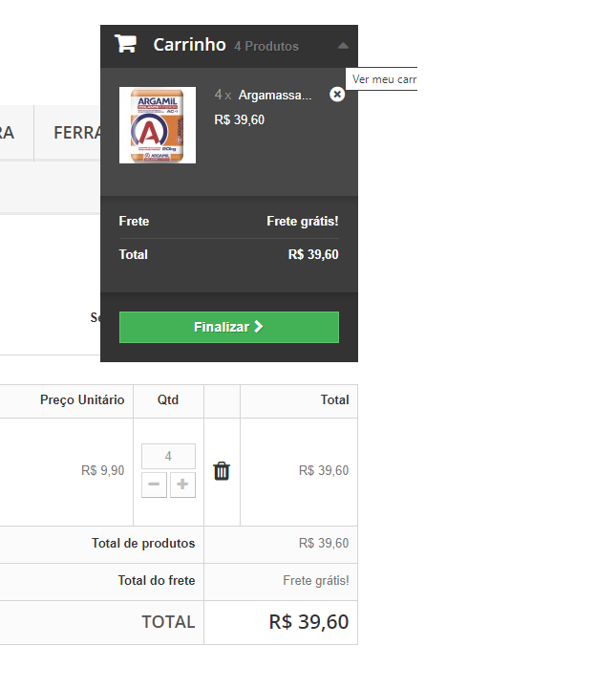616x689 pixels.
Task: Click the Finalizar checkout button
Action: click(x=229, y=327)
